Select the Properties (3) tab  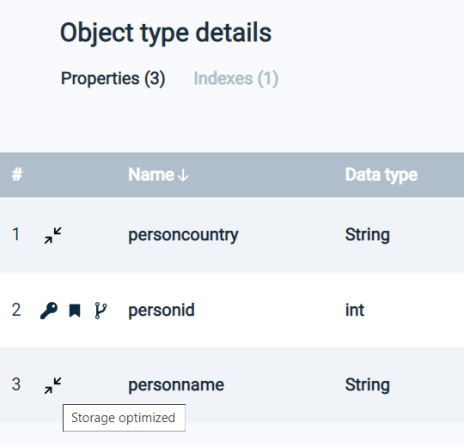[x=113, y=79]
